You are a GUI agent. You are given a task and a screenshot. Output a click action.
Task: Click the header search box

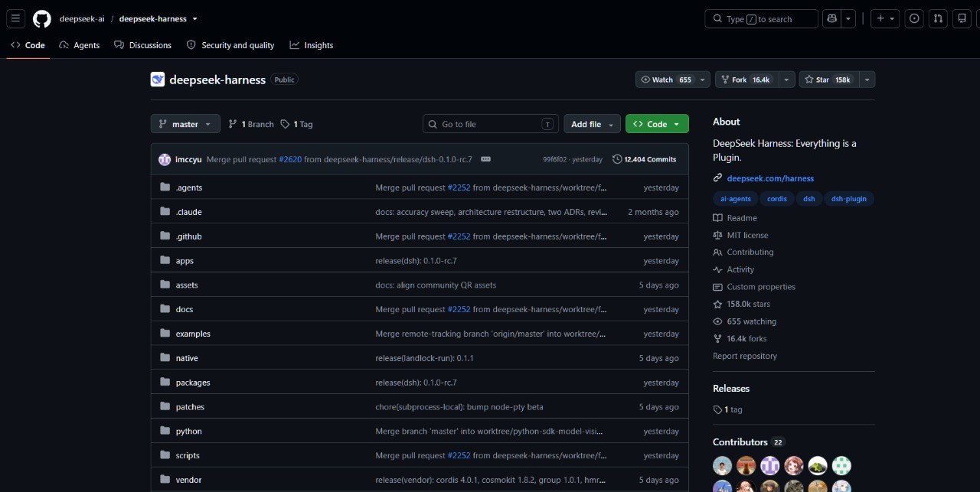(761, 19)
